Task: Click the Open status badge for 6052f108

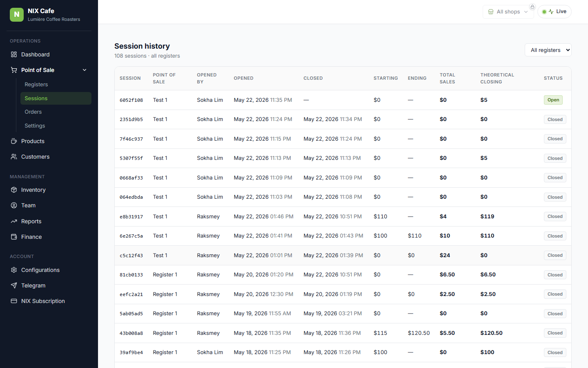Action: 553,100
